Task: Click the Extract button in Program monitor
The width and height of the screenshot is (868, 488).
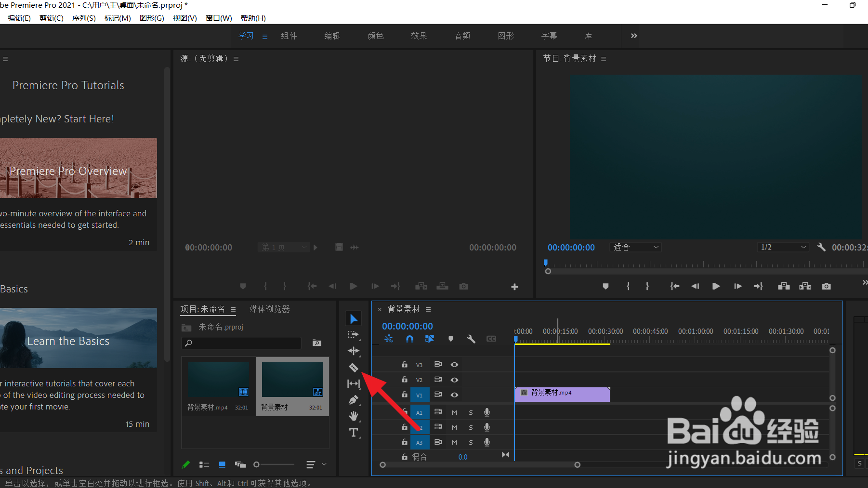Action: tap(805, 286)
